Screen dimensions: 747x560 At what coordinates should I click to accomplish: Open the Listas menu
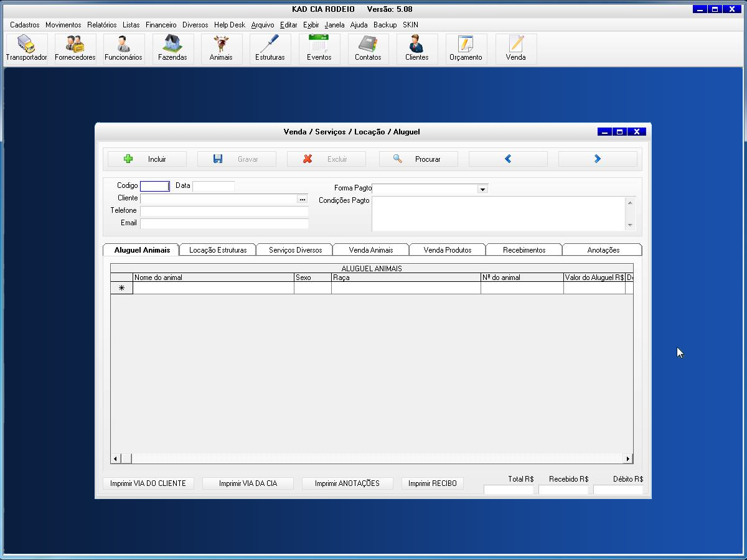[x=131, y=25]
